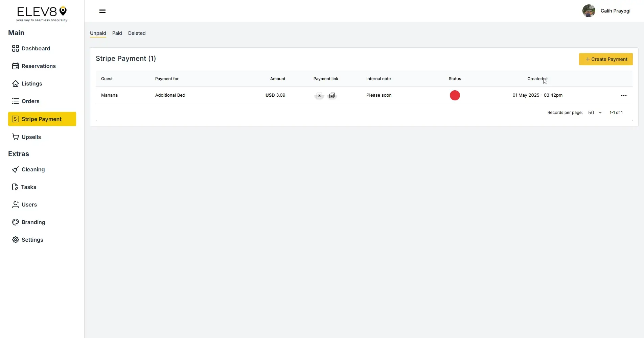Select the Stripe Payment highlighted sidebar item

click(42, 119)
